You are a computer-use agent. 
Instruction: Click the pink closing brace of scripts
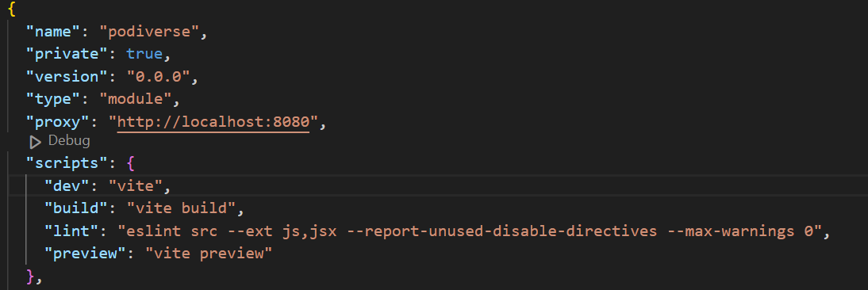coord(31,277)
